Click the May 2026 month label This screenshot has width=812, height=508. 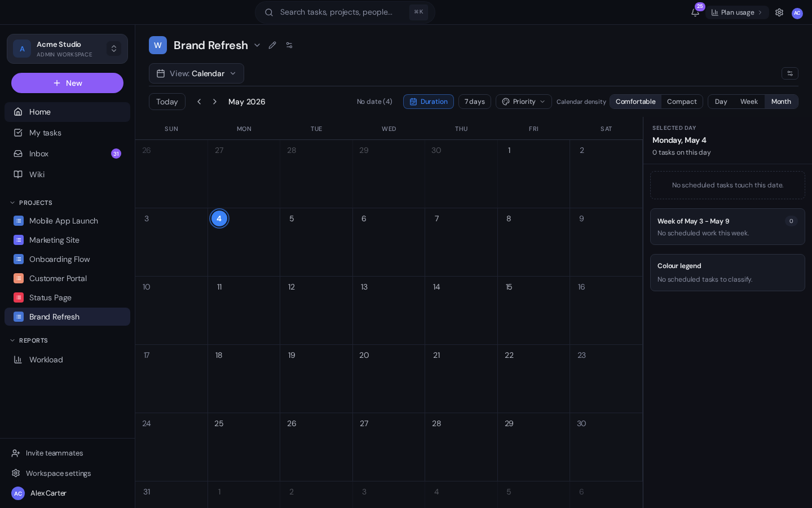(x=247, y=102)
